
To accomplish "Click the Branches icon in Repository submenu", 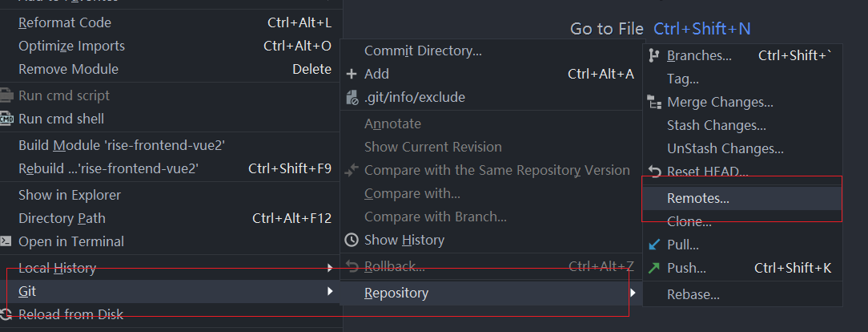I will [x=654, y=55].
